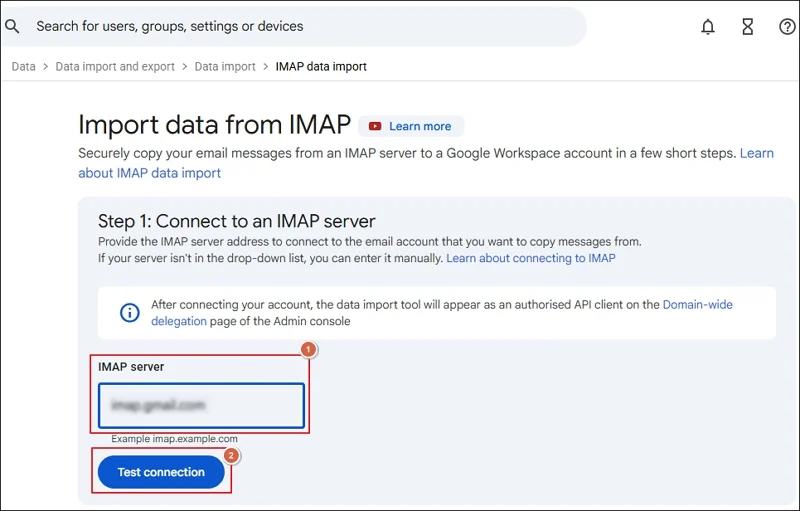Viewport: 800px width, 511px height.
Task: Open Learn about IMAP data import link
Action: pyautogui.click(x=426, y=163)
